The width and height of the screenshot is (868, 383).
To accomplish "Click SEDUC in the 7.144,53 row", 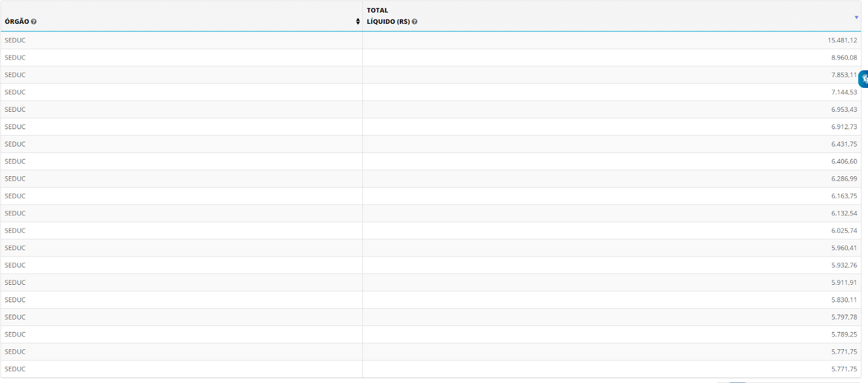I will [15, 92].
